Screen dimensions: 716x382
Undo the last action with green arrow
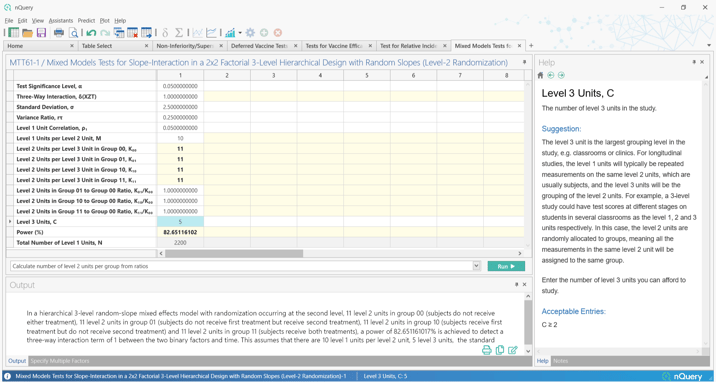(x=91, y=32)
